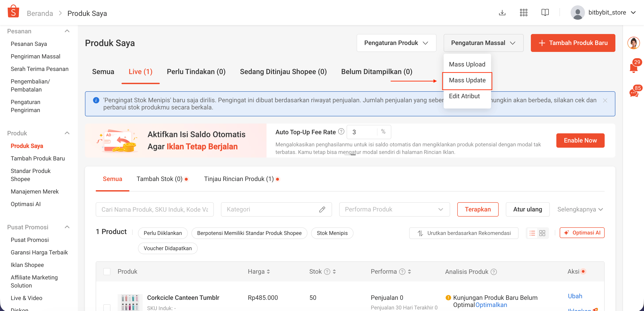Open Iklan Shopee in the sidebar
644x311 pixels.
point(27,265)
